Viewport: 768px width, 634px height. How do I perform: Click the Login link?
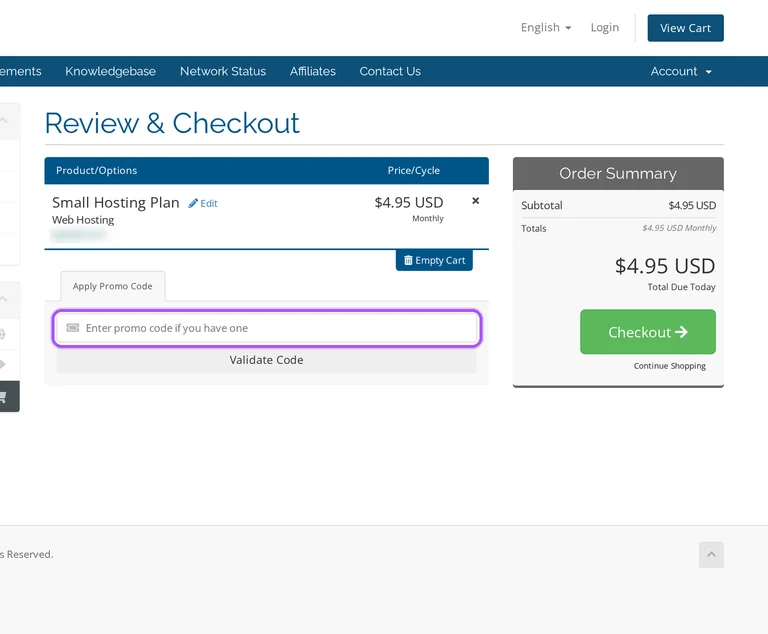coord(604,27)
